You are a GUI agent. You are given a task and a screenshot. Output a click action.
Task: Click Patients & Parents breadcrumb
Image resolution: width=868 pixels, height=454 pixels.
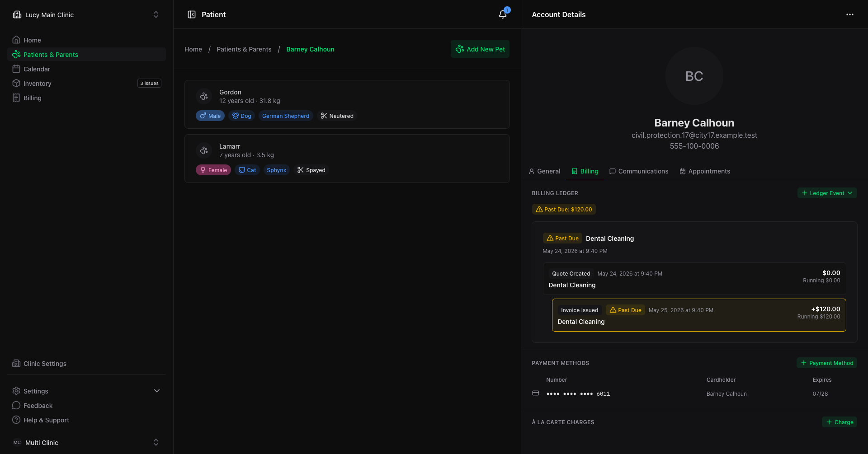pos(244,49)
